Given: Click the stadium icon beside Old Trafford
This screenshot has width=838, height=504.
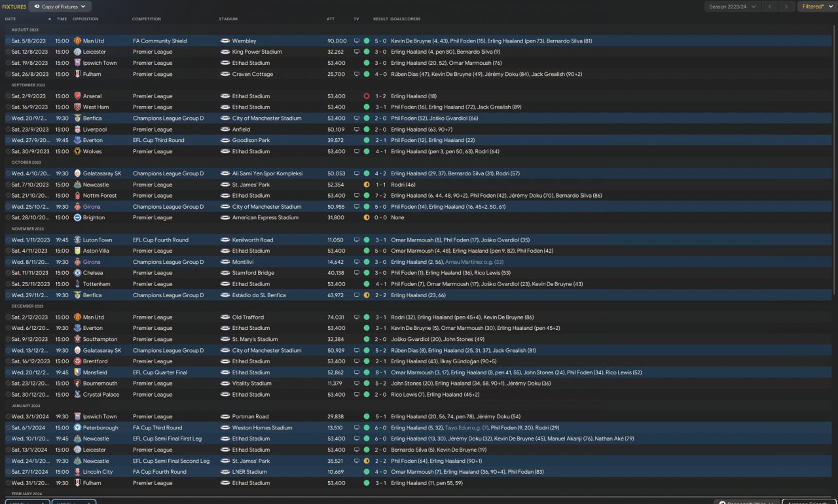Looking at the screenshot, I should coord(225,317).
